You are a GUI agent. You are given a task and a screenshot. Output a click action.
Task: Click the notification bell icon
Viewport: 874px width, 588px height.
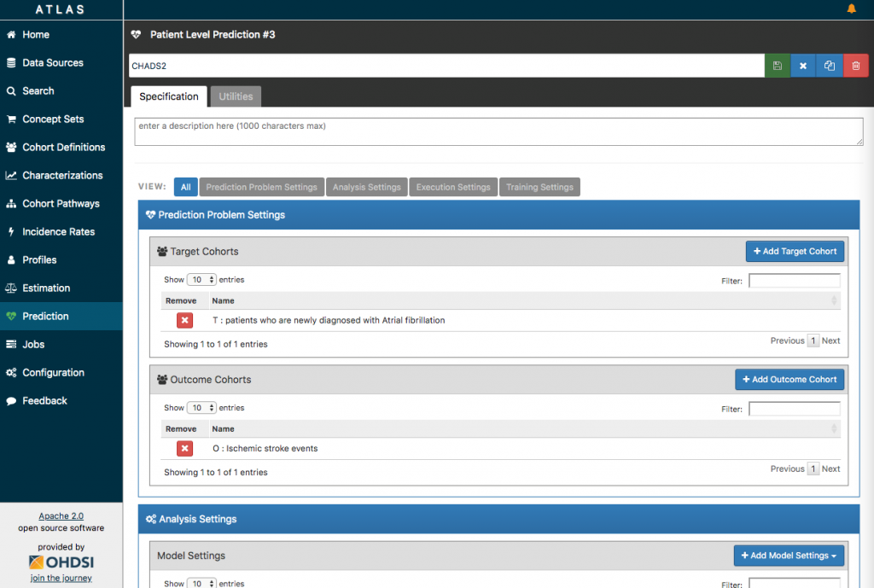(851, 9)
